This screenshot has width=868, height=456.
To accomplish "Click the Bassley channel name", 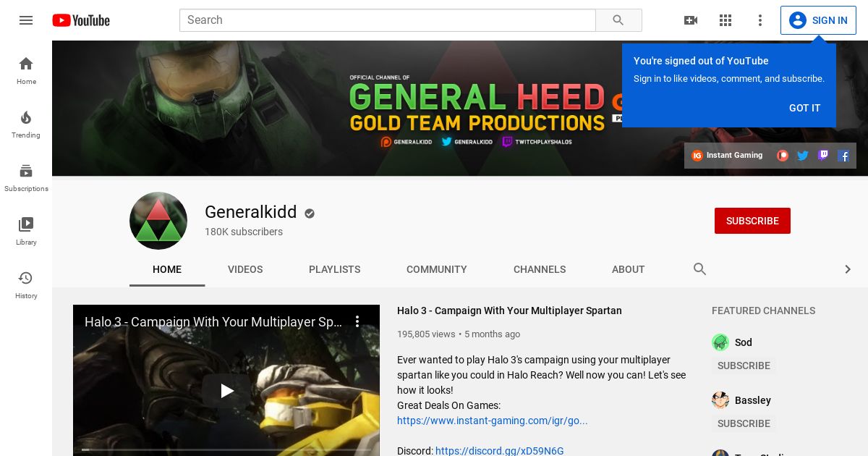I will (x=753, y=400).
